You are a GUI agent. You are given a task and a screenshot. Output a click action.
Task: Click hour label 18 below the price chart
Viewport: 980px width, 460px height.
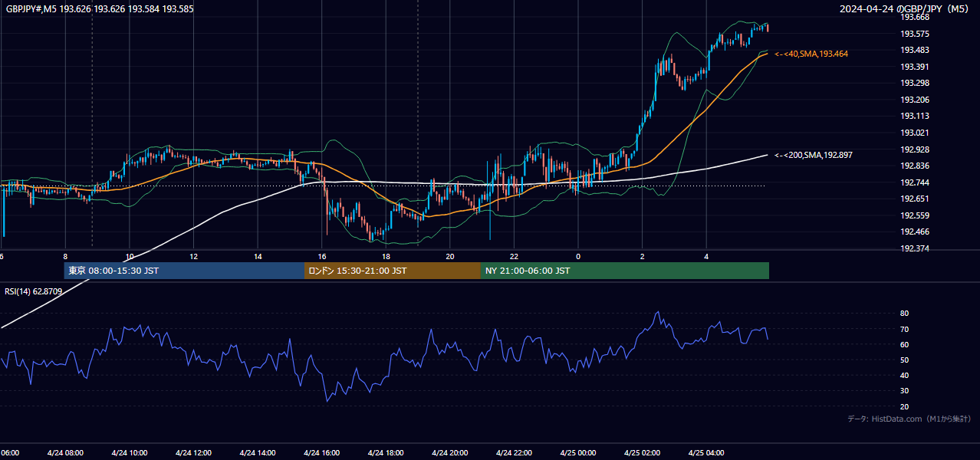(x=386, y=256)
